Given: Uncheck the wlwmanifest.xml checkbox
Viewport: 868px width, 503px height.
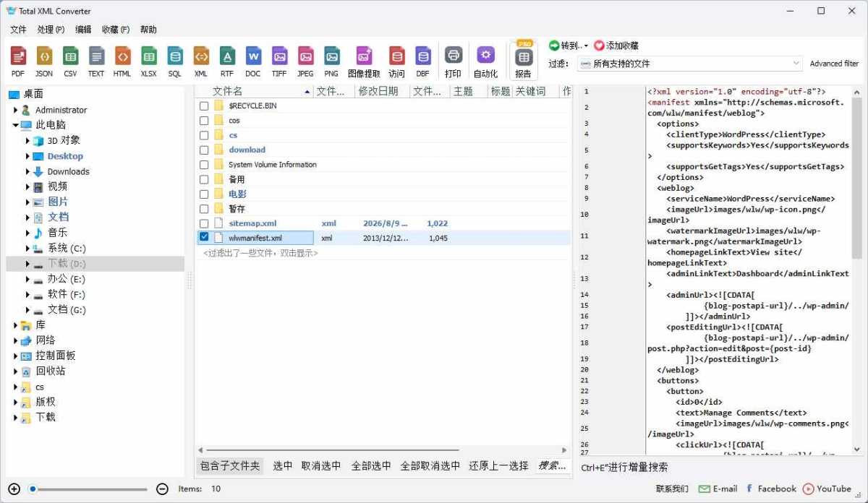Looking at the screenshot, I should 204,237.
